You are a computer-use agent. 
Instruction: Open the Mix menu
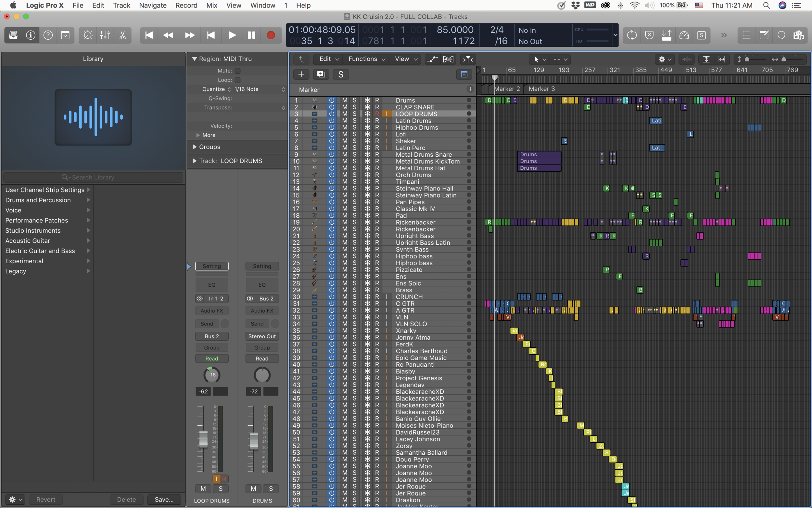(x=211, y=6)
